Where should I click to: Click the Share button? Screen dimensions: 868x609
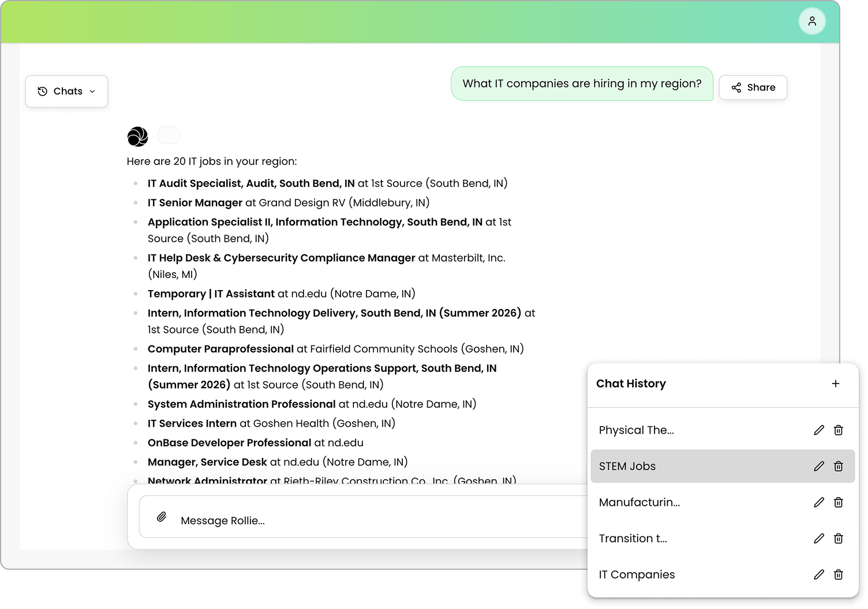click(x=753, y=87)
